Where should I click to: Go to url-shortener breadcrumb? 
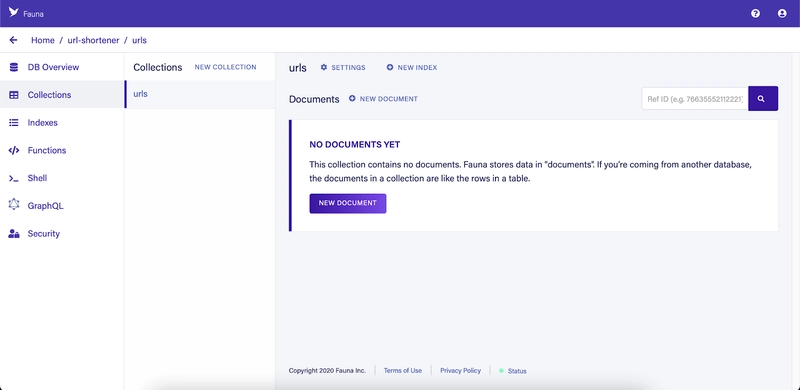[93, 40]
